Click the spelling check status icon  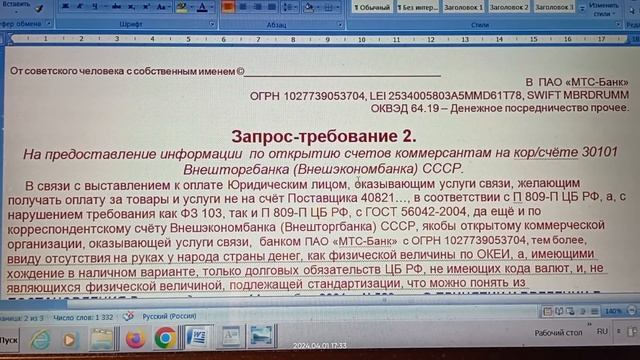(128, 316)
